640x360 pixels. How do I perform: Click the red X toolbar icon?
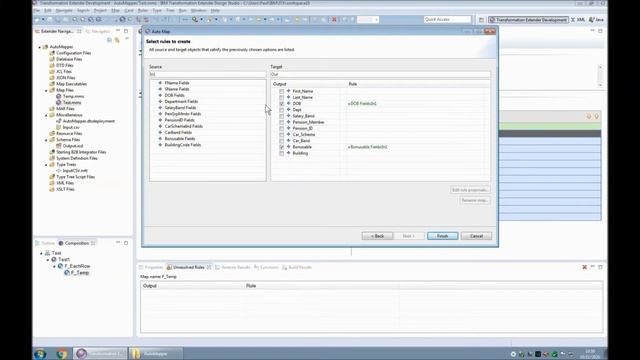tap(334, 20)
